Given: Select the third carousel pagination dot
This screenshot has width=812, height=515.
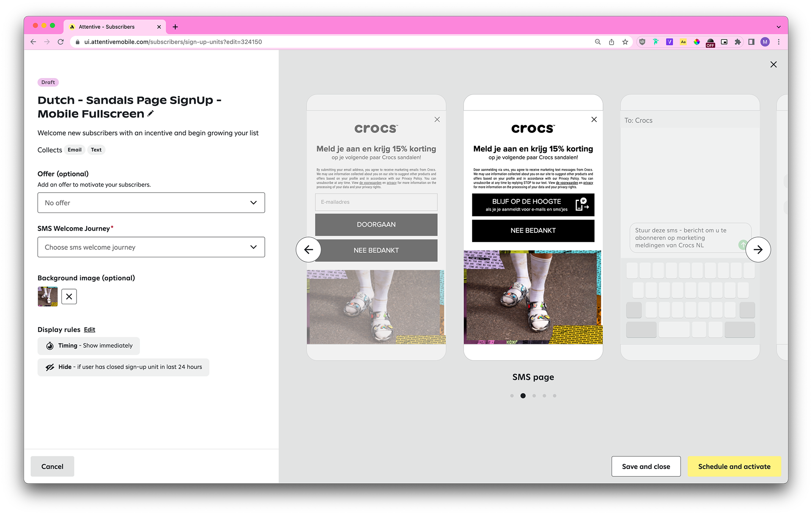Looking at the screenshot, I should 534,396.
